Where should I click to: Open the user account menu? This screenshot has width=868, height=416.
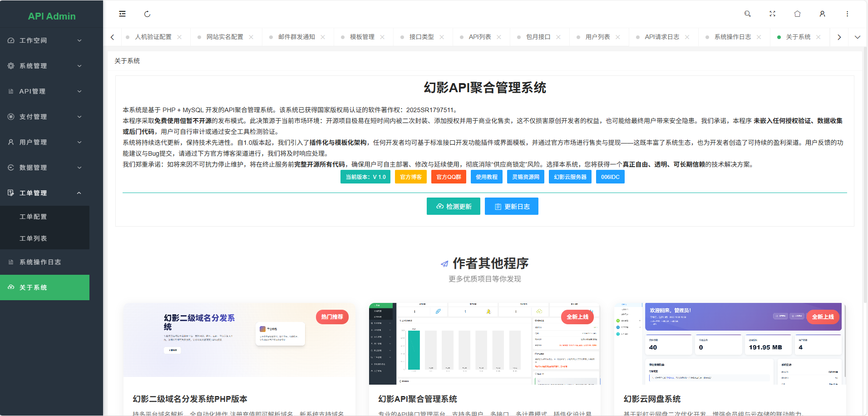point(822,14)
